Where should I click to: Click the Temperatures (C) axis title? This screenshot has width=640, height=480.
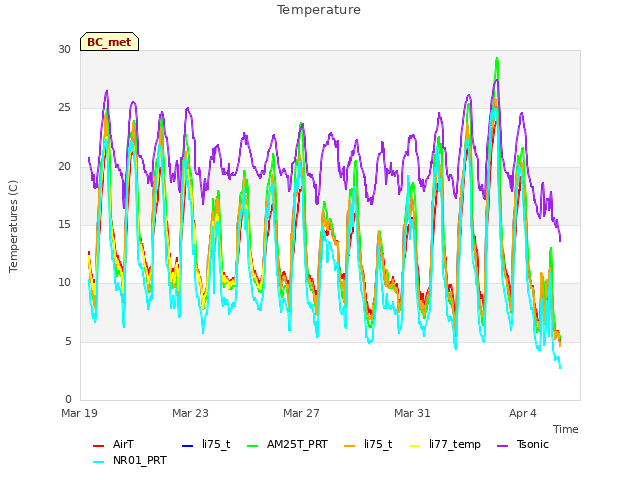13,226
